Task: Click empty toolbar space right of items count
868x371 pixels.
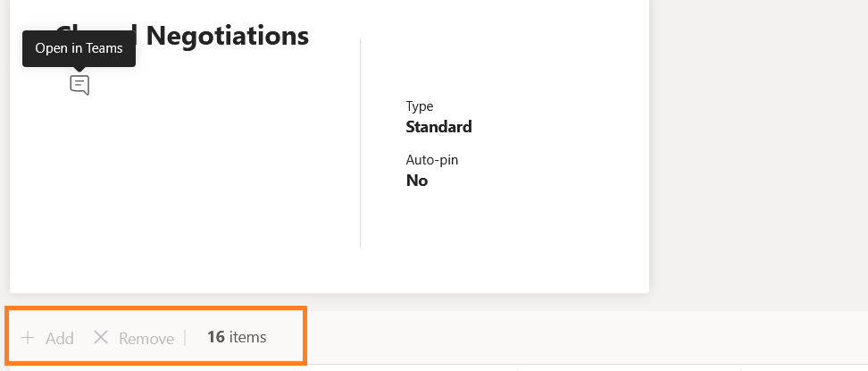Action: pyautogui.click(x=580, y=338)
